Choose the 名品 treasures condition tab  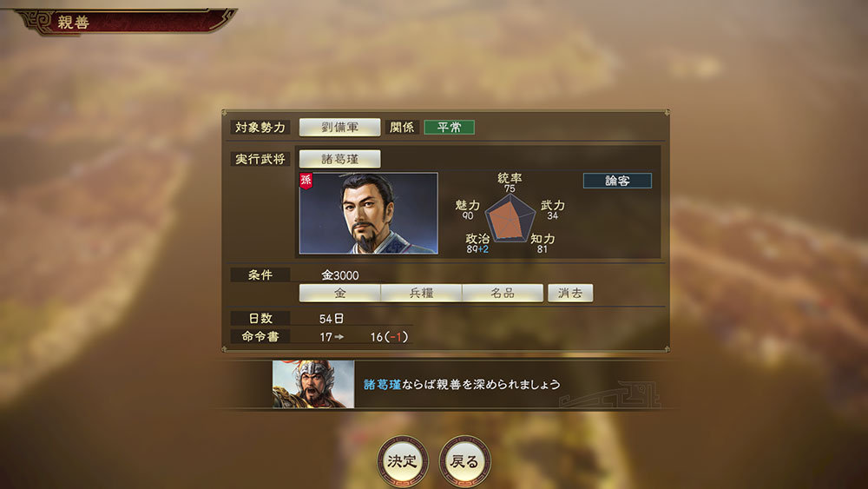pos(503,293)
